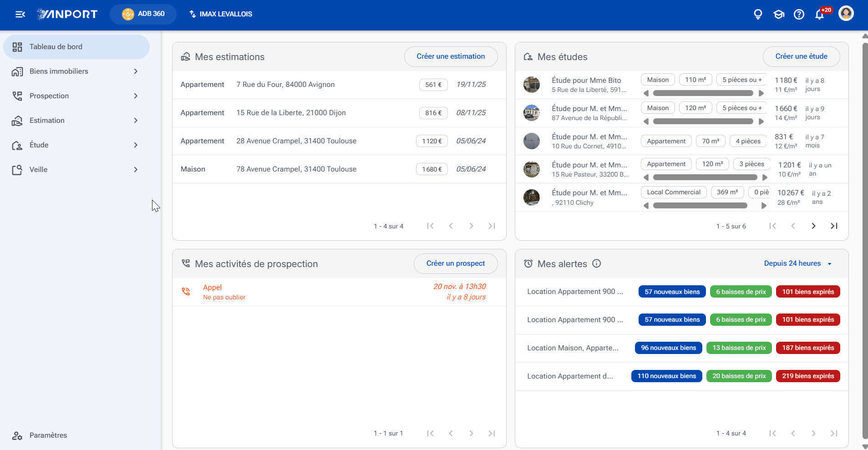Open the Depuis 24 heures dropdown

[798, 263]
